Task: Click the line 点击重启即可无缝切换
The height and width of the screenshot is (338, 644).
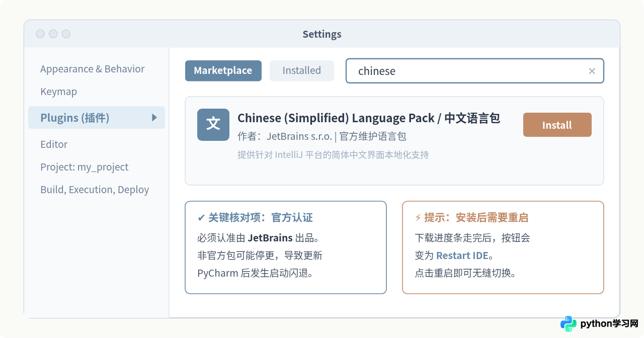Action: pyautogui.click(x=465, y=274)
